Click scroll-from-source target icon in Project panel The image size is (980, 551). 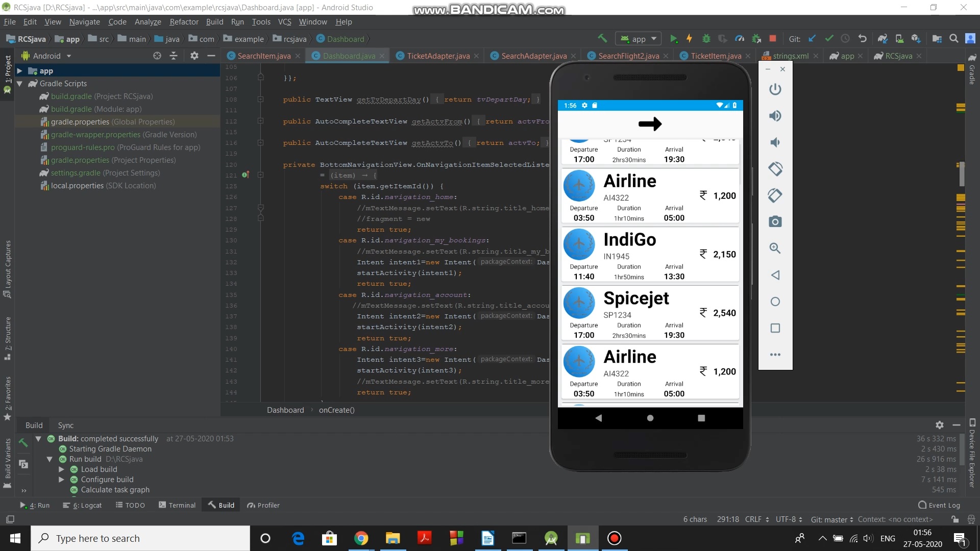point(157,56)
